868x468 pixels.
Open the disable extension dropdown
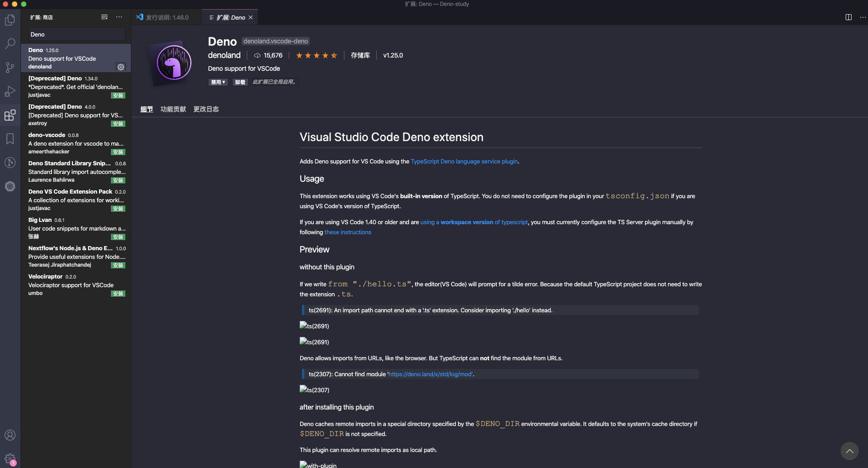point(218,82)
